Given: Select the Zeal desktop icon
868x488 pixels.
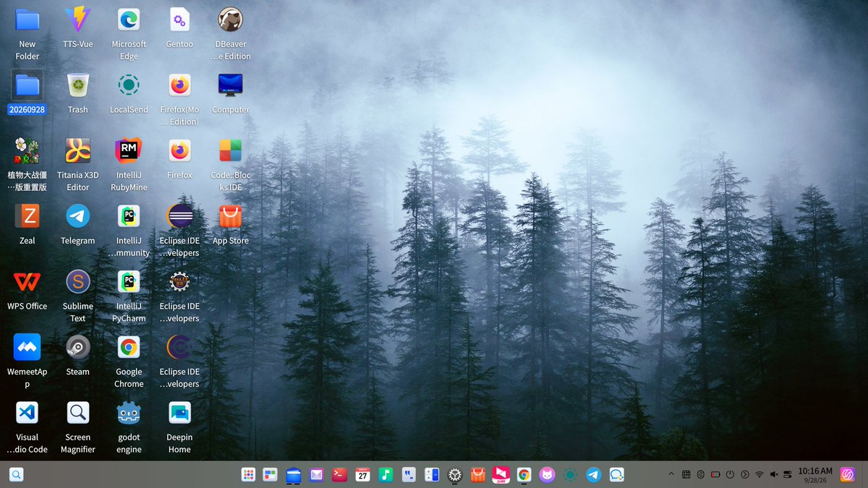Looking at the screenshot, I should pos(27,216).
